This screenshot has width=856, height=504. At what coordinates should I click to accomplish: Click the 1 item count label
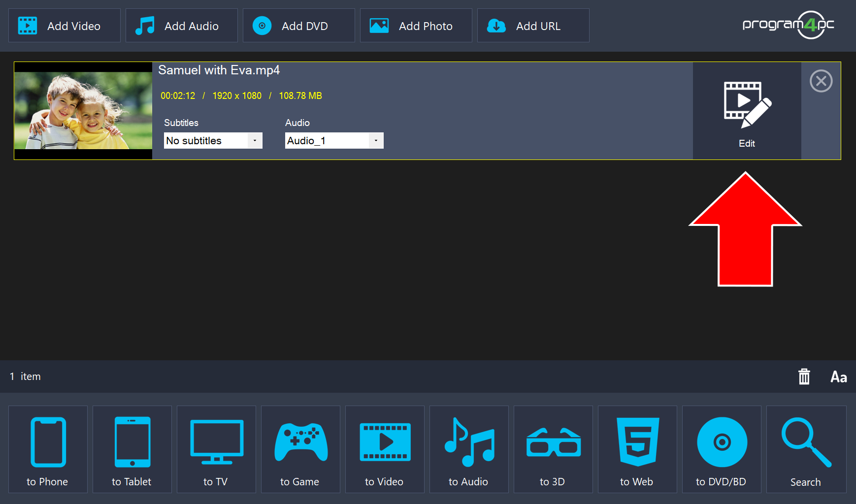coord(25,377)
